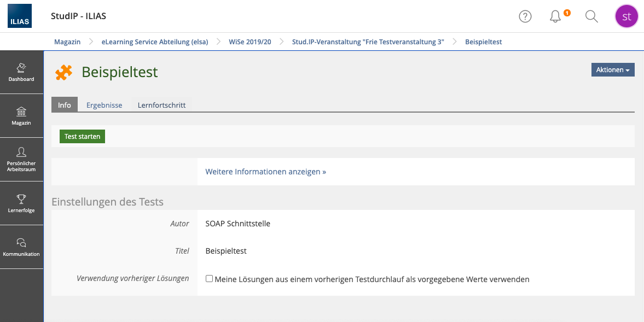Click the Beispieltest title value
Viewport: 644px width, 322px height.
[226, 251]
